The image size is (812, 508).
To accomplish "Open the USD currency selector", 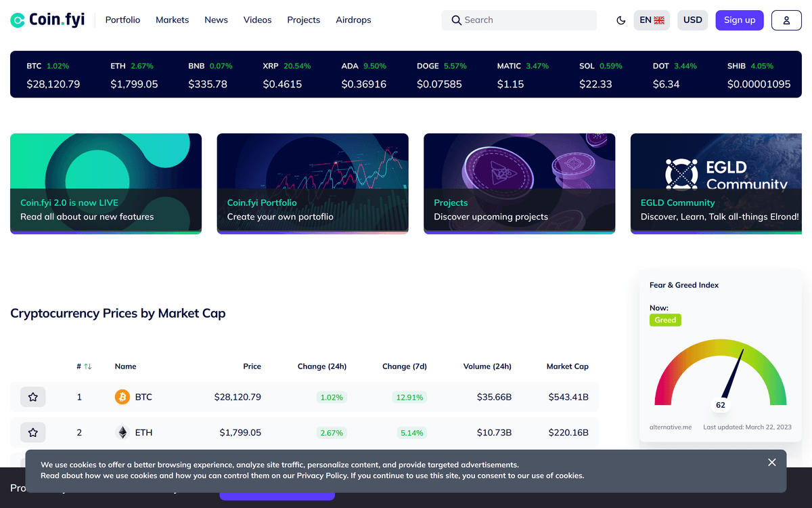I will coord(692,20).
